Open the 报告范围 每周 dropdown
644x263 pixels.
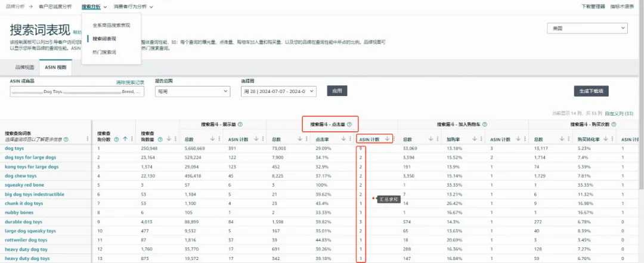(x=192, y=91)
